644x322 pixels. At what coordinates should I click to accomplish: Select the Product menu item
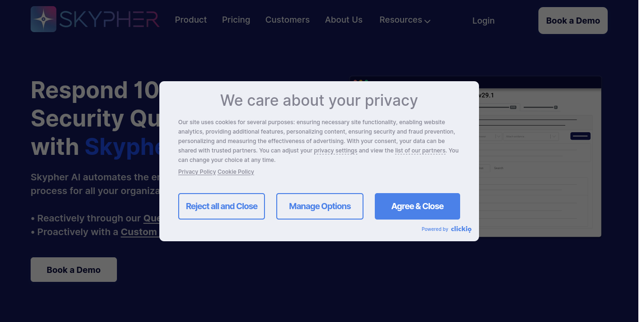[190, 20]
